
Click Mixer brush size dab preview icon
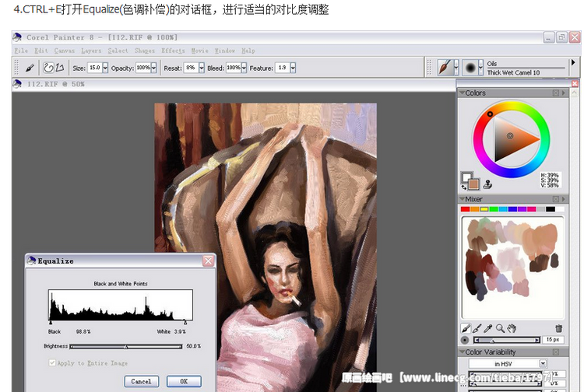pos(465,340)
